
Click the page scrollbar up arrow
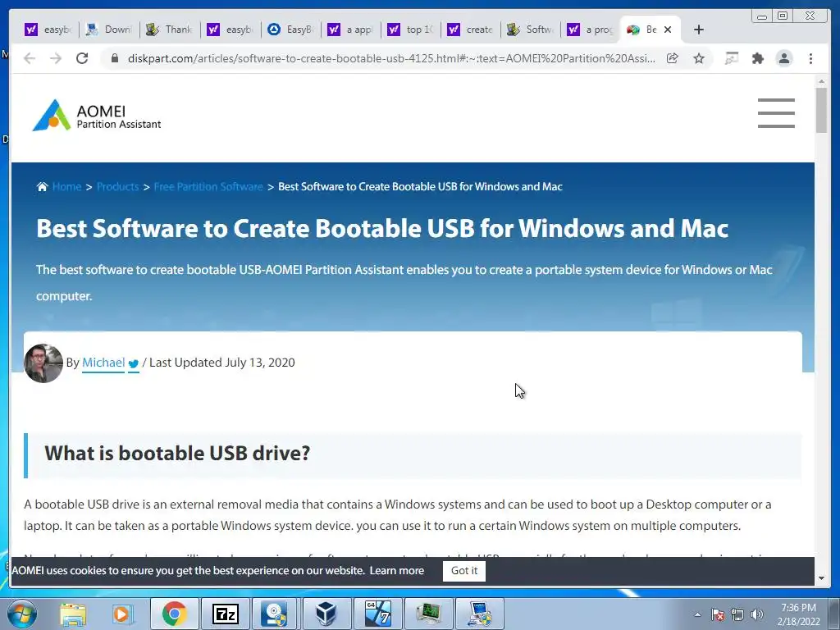pos(821,81)
